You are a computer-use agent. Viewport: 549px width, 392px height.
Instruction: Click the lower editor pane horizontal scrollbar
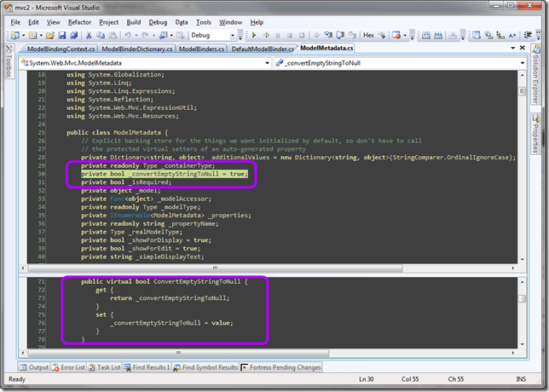click(x=178, y=353)
